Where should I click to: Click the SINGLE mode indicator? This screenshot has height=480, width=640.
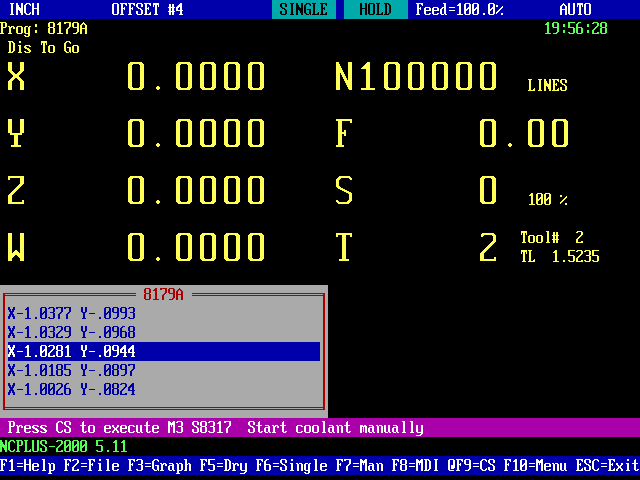coord(304,9)
